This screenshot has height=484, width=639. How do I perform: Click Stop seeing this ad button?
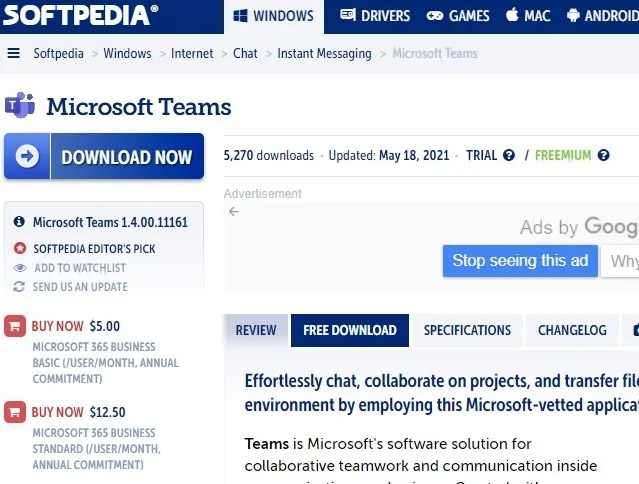tap(520, 261)
